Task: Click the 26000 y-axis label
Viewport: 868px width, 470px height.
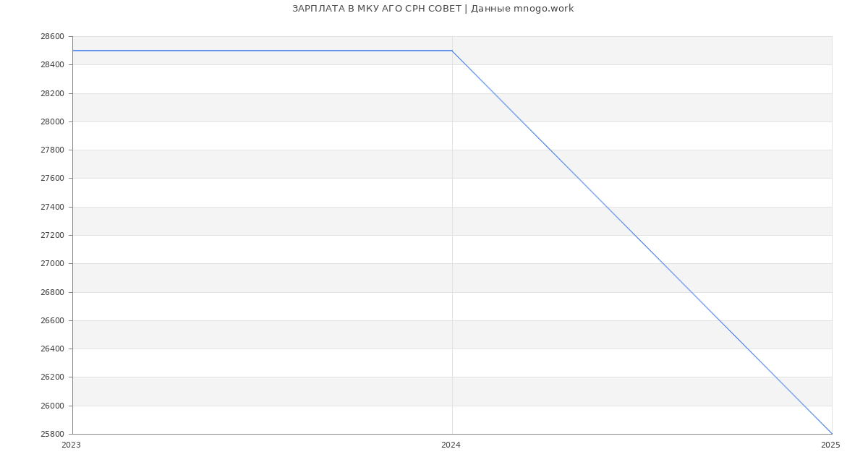Action: pos(52,406)
